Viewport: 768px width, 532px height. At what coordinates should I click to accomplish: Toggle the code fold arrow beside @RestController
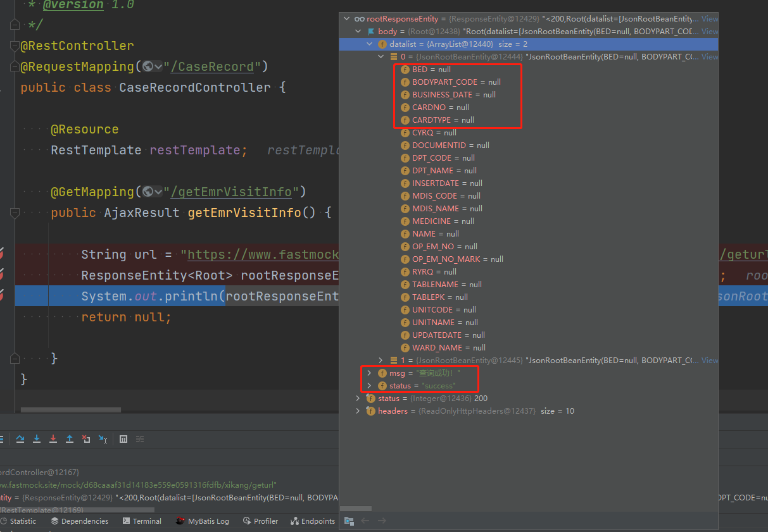coord(14,45)
